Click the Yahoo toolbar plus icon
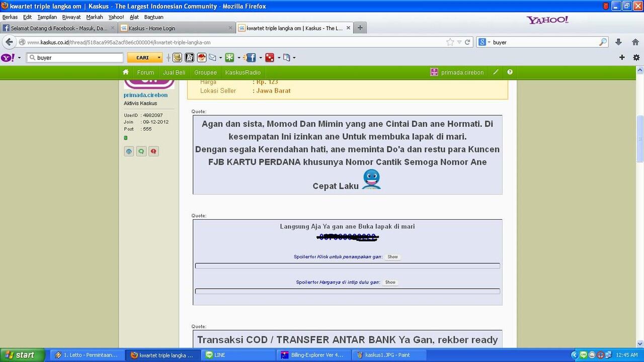Viewport: 644px width, 362px height. (622, 58)
